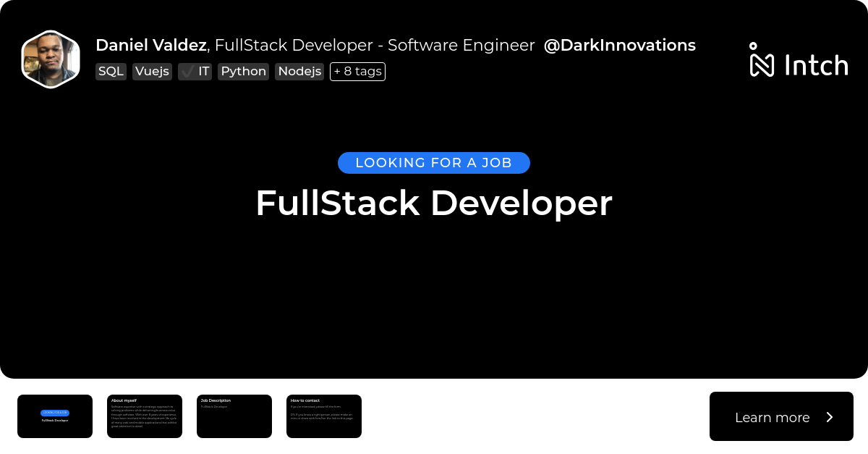Toggle the job status pill on first card
Screen dimensions: 868x454
[x=55, y=412]
